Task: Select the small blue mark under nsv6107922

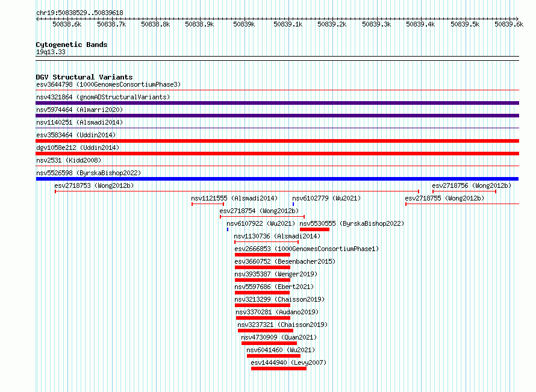Action: tap(227, 229)
